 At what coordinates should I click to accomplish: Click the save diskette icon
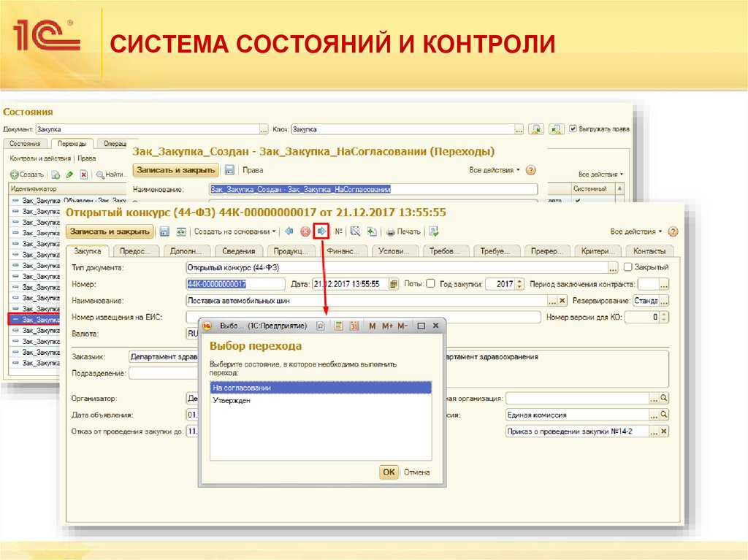tap(164, 231)
